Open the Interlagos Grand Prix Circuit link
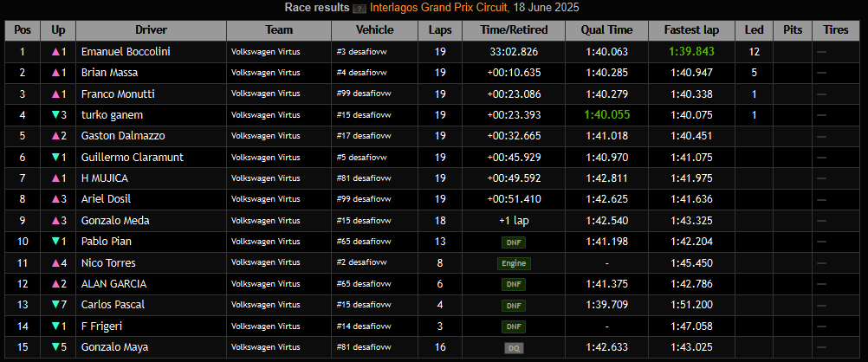868x362 pixels. (444, 8)
